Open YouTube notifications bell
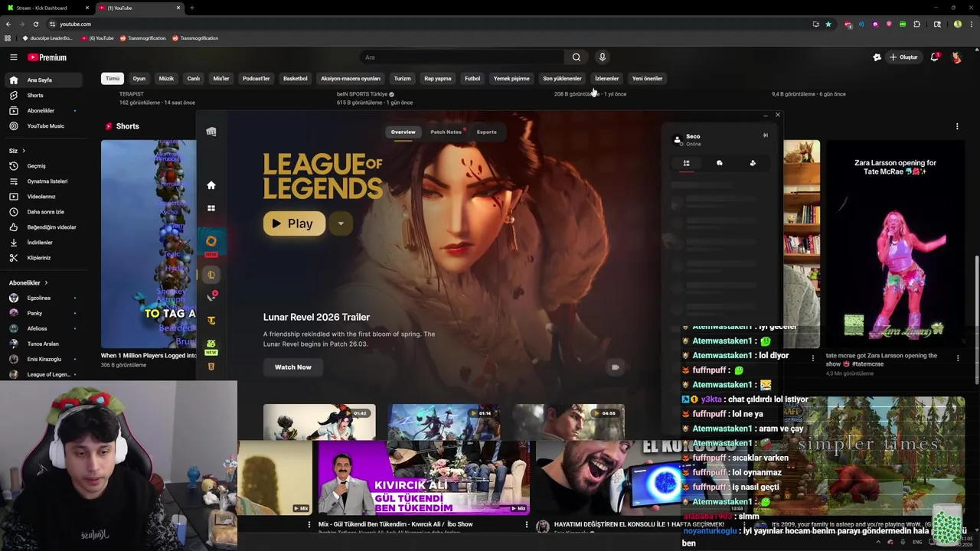 point(934,57)
